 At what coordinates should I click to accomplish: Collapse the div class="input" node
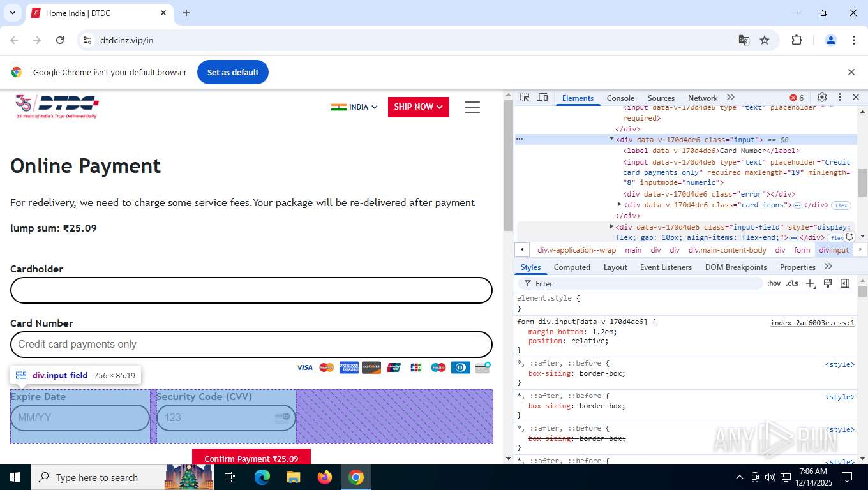pyautogui.click(x=611, y=138)
